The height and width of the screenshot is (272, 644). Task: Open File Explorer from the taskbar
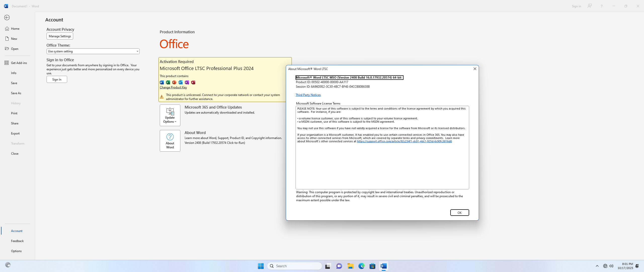pyautogui.click(x=350, y=266)
